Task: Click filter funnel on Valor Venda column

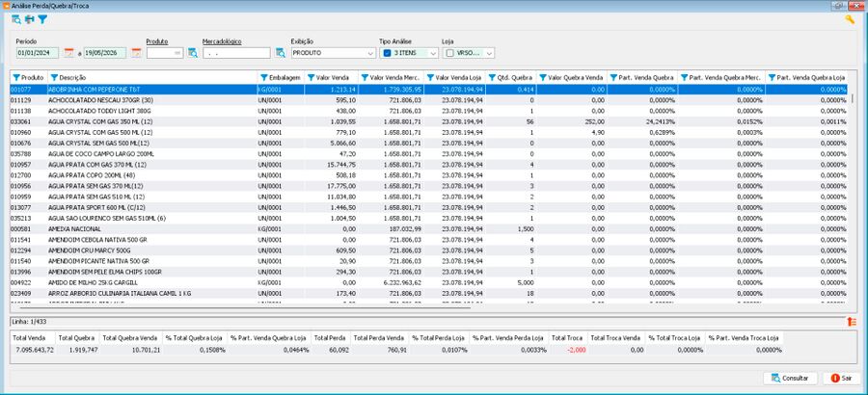Action: [x=312, y=78]
